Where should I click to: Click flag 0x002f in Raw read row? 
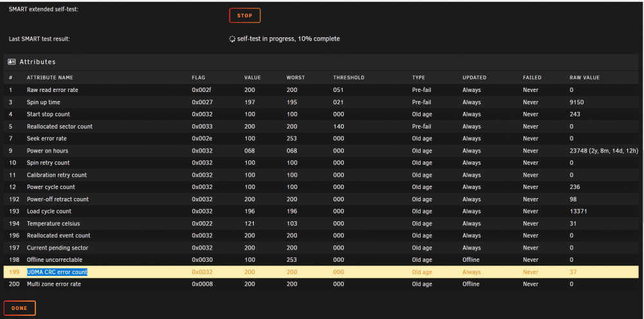[202, 90]
